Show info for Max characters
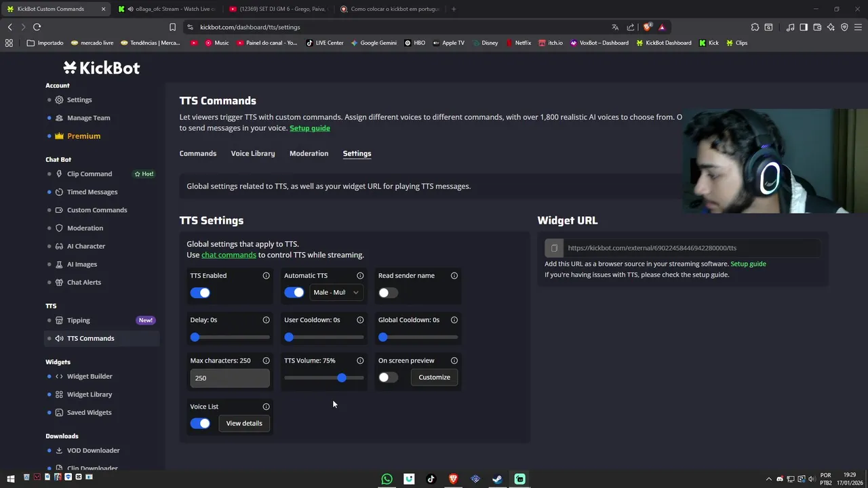This screenshot has width=868, height=488. tap(266, 361)
